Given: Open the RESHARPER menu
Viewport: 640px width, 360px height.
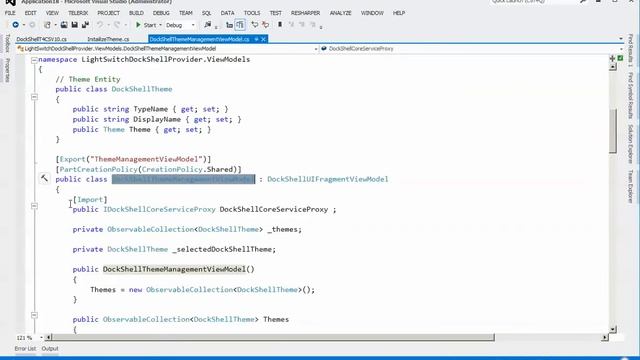Looking at the screenshot, I should coord(305,13).
